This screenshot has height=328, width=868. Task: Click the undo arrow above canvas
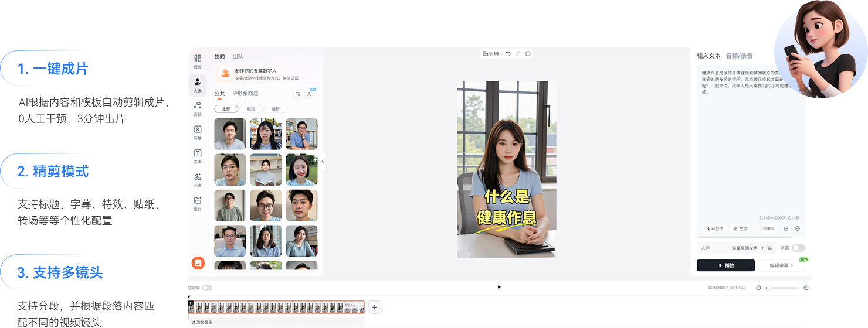(x=508, y=54)
